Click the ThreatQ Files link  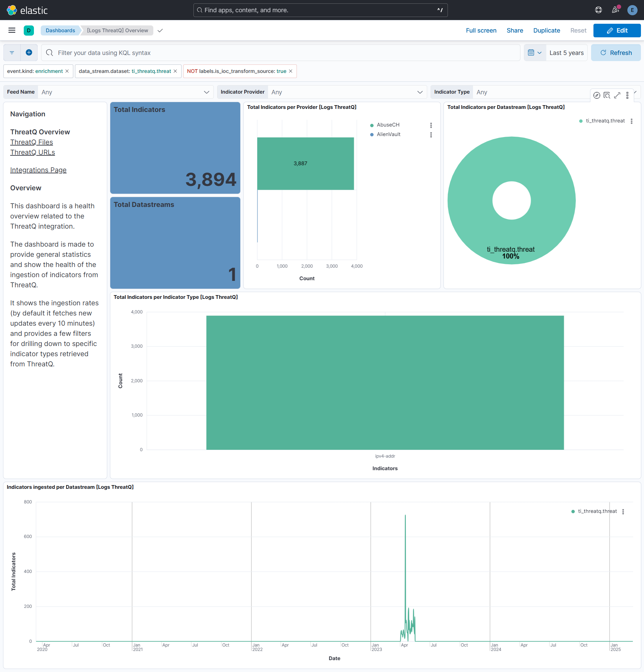click(31, 142)
